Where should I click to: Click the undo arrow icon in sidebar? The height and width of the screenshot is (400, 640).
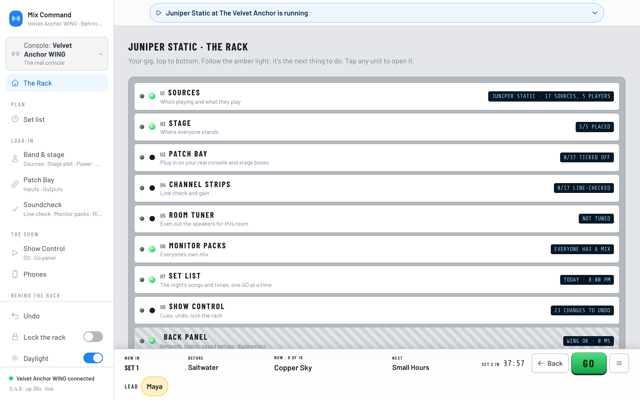pyautogui.click(x=15, y=316)
